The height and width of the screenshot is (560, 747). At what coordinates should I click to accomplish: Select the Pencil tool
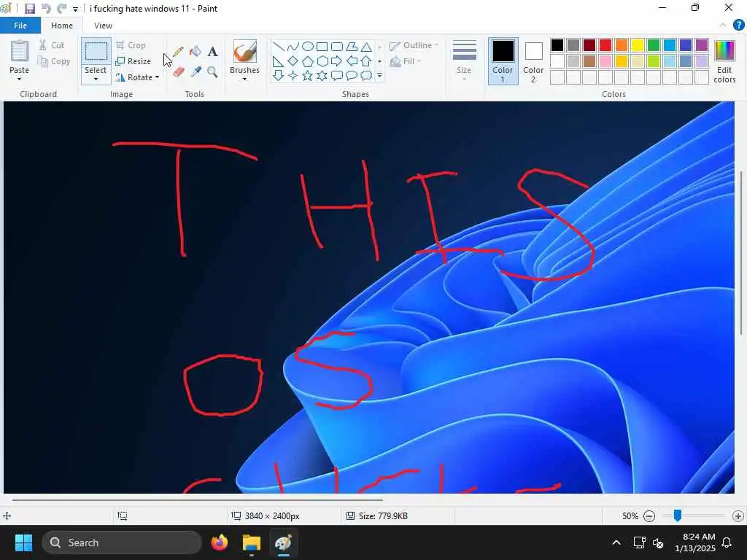coord(178,52)
